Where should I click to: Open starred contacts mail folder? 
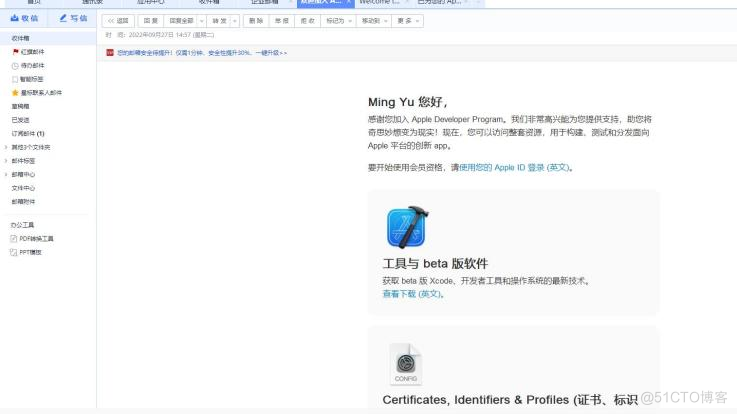[41, 93]
